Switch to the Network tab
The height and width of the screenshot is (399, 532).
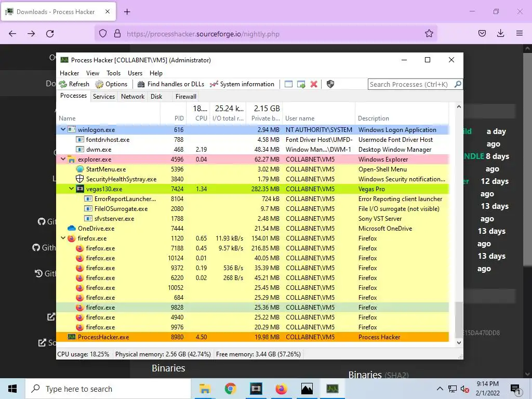132,96
